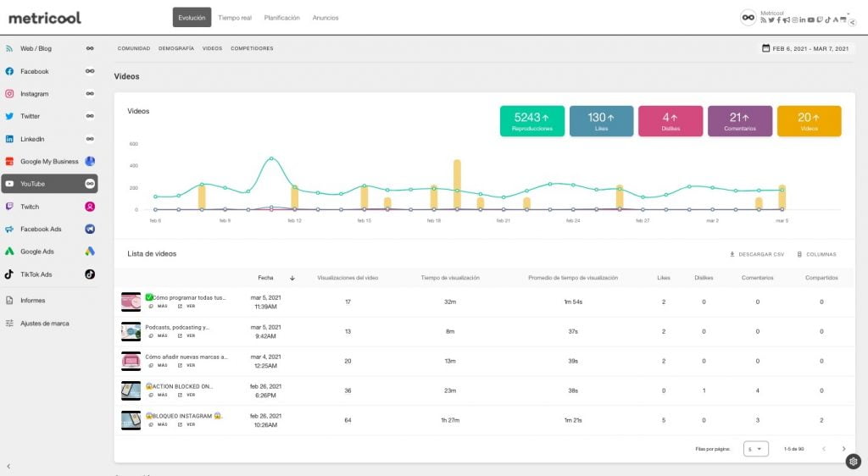Click the YouTube play icon in sidebar
Viewport: 868px width, 476px height.
click(9, 184)
